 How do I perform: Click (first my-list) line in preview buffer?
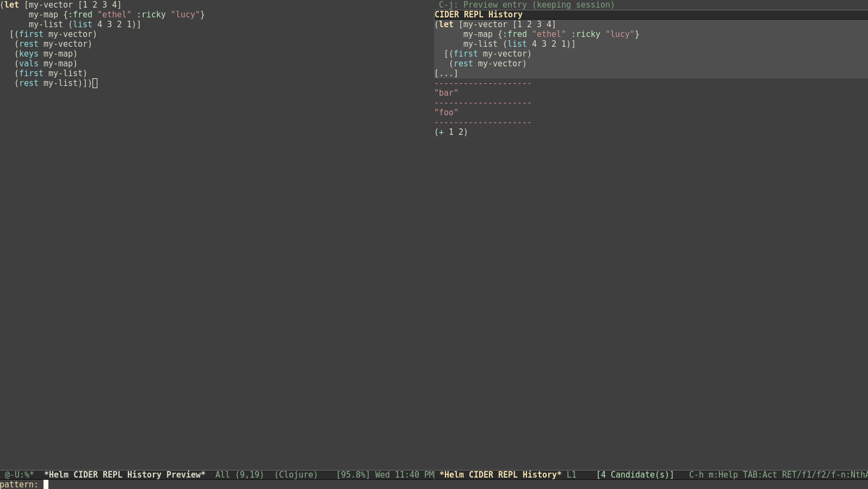coord(51,73)
